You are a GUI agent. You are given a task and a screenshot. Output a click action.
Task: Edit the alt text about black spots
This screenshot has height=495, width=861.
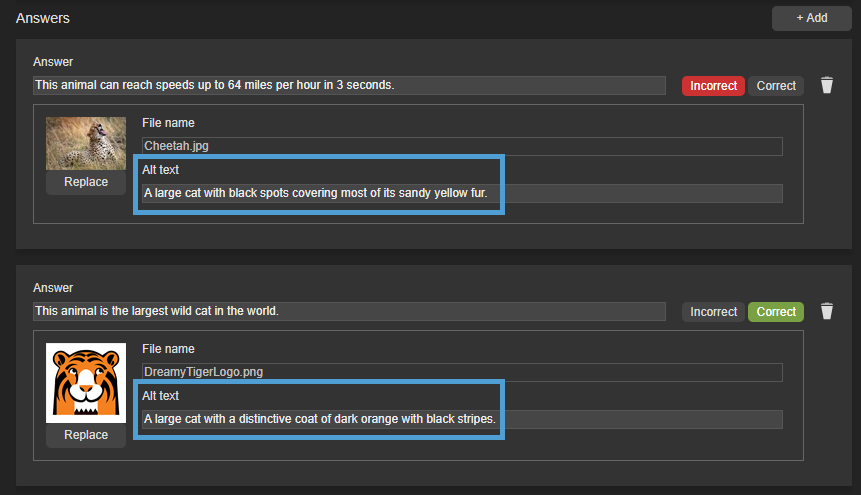tap(461, 193)
